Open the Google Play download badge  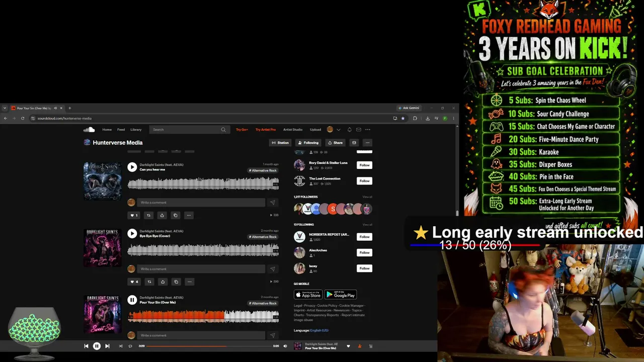click(340, 295)
